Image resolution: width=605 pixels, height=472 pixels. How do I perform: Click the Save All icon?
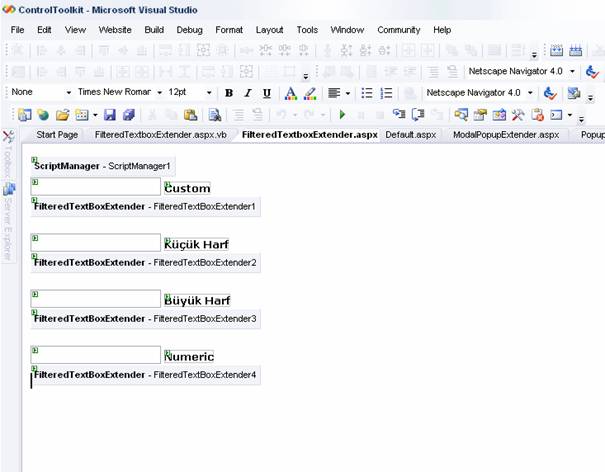[129, 115]
